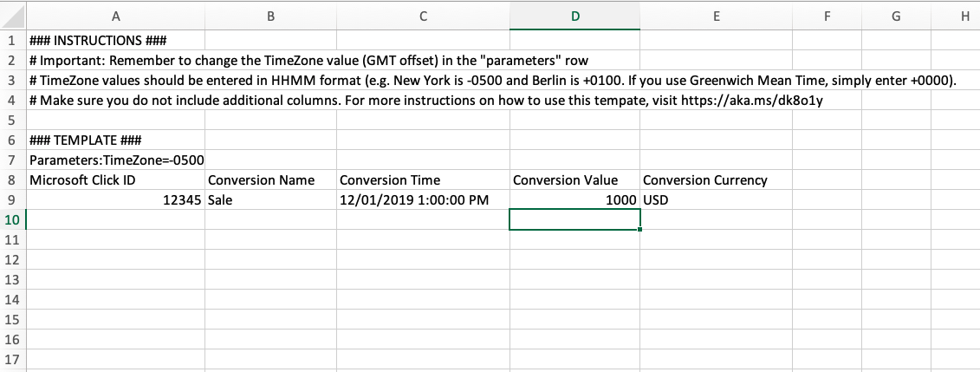Select the Conversion Time header cell
980x372 pixels.
tap(422, 180)
